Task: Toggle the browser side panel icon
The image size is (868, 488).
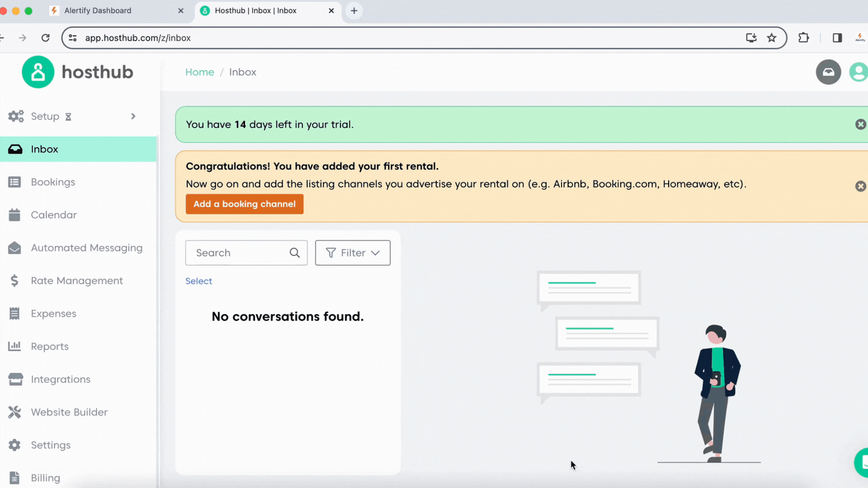Action: coord(837,38)
